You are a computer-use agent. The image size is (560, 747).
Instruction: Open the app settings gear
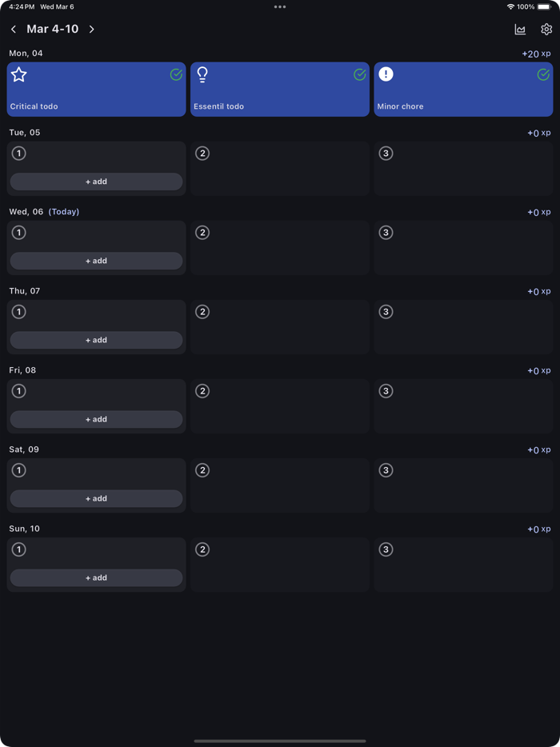pyautogui.click(x=546, y=29)
